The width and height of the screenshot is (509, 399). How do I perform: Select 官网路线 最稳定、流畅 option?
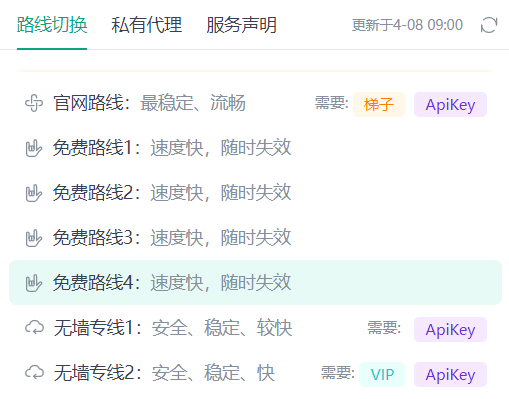tap(255, 103)
